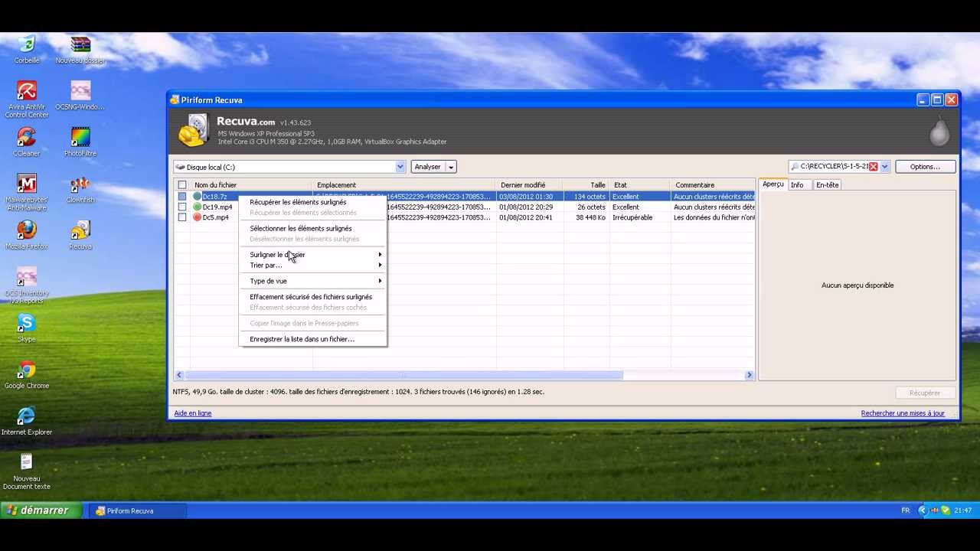The height and width of the screenshot is (551, 980).
Task: Switch to the En-tête tab
Action: click(x=827, y=185)
